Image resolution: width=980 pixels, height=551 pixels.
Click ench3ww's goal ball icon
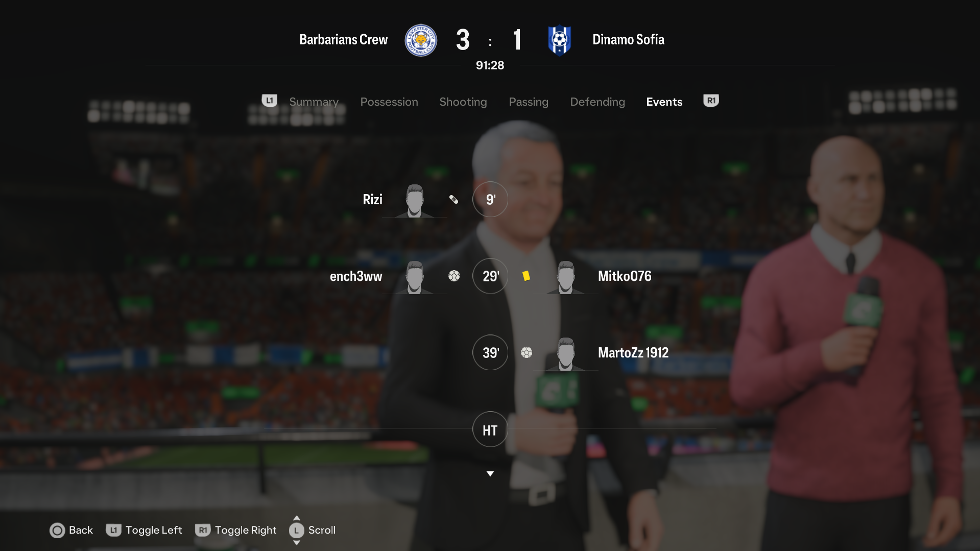(x=454, y=276)
